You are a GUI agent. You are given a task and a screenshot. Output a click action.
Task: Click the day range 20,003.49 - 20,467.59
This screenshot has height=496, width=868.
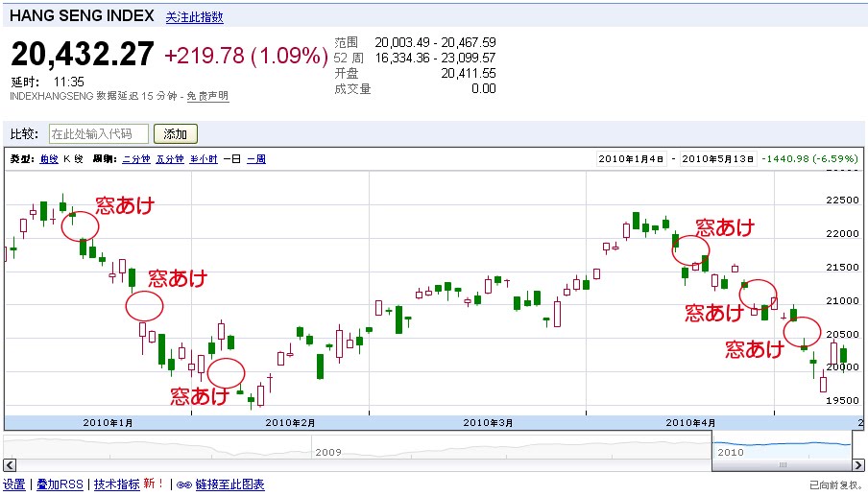point(435,42)
